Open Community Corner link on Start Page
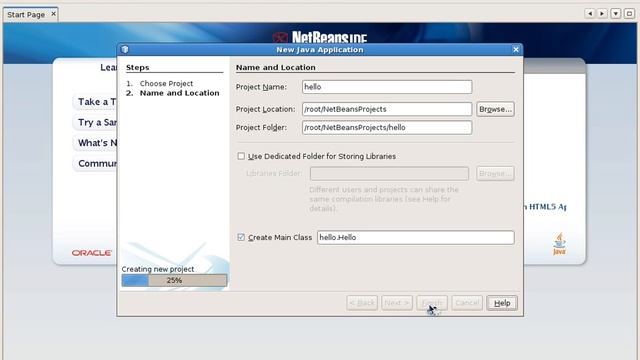The width and height of the screenshot is (640, 360). tap(96, 163)
